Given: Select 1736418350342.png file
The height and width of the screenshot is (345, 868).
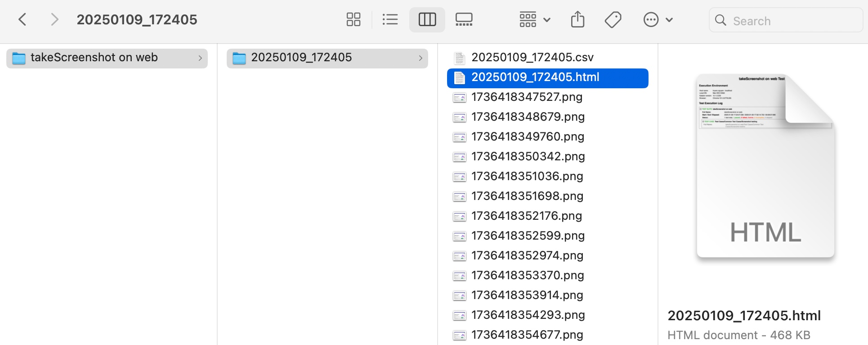Looking at the screenshot, I should point(548,157).
